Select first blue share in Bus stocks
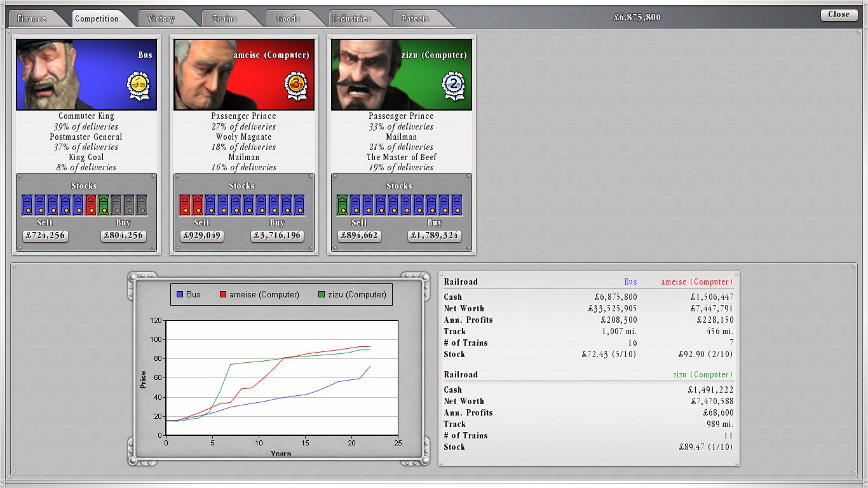The image size is (868, 488). pos(27,205)
